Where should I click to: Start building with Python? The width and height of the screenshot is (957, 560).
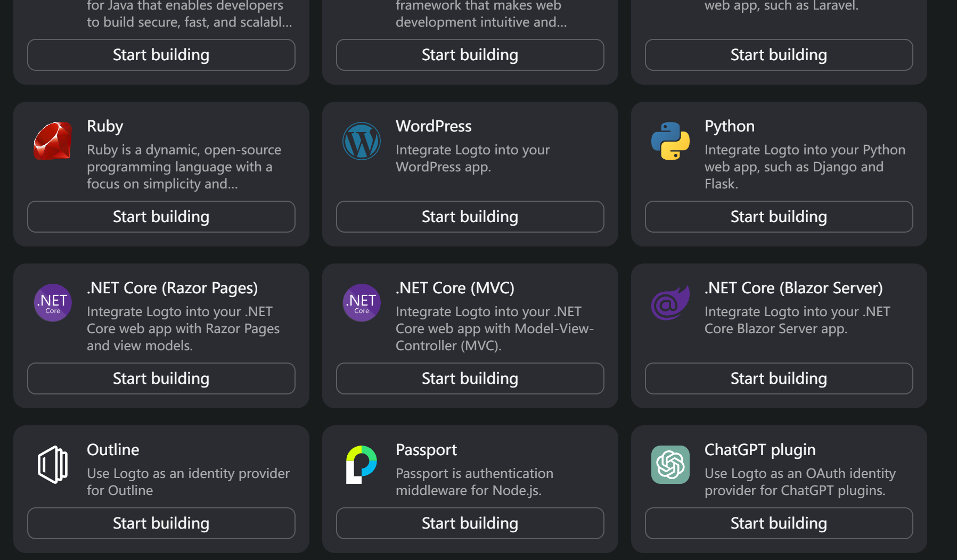[x=779, y=217]
